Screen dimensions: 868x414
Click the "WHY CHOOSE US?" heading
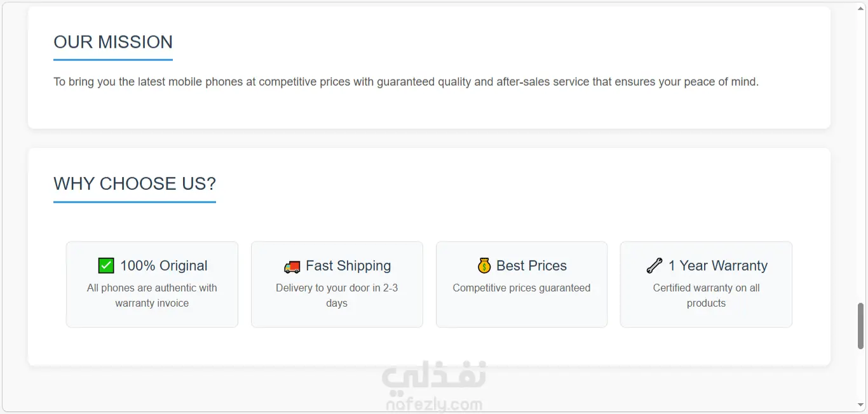[x=135, y=184]
